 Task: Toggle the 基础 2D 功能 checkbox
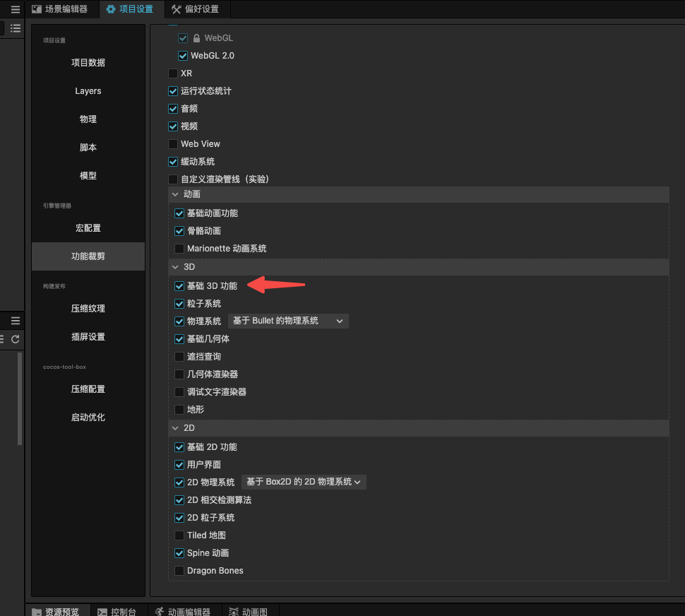[179, 447]
